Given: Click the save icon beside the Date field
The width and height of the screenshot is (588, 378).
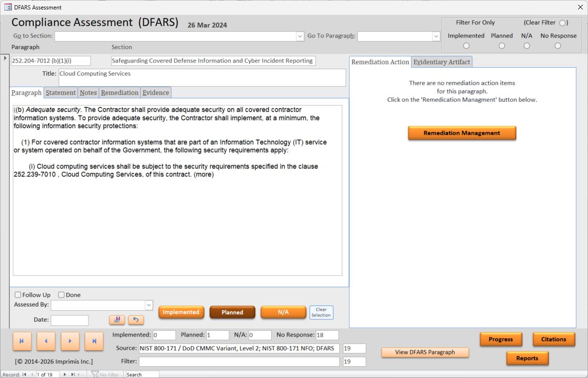Looking at the screenshot, I should [x=117, y=320].
